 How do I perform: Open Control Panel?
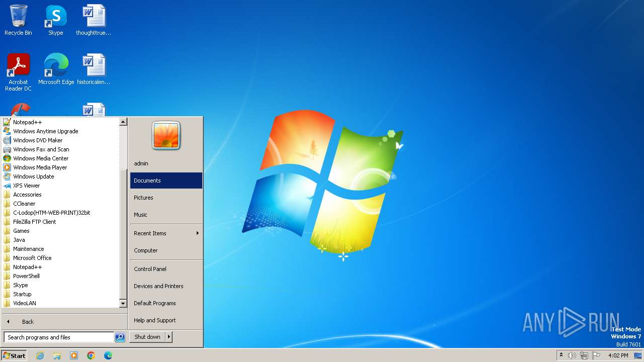coord(166,269)
